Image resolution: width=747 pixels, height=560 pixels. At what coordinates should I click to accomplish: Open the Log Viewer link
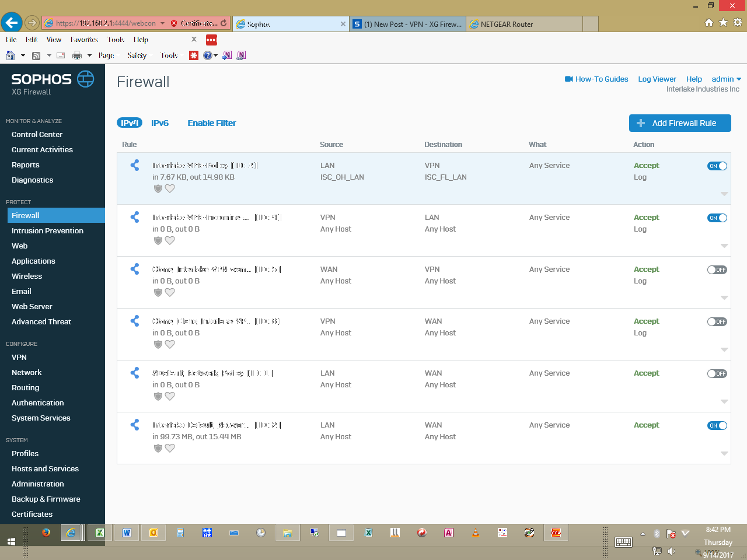pyautogui.click(x=657, y=79)
